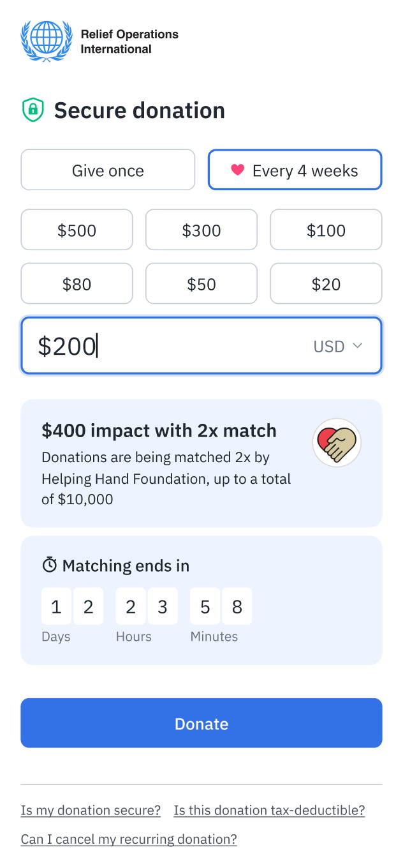Click the stopwatch icon beside Matching ends in
Image resolution: width=403 pixels, height=868 pixels.
(x=51, y=565)
